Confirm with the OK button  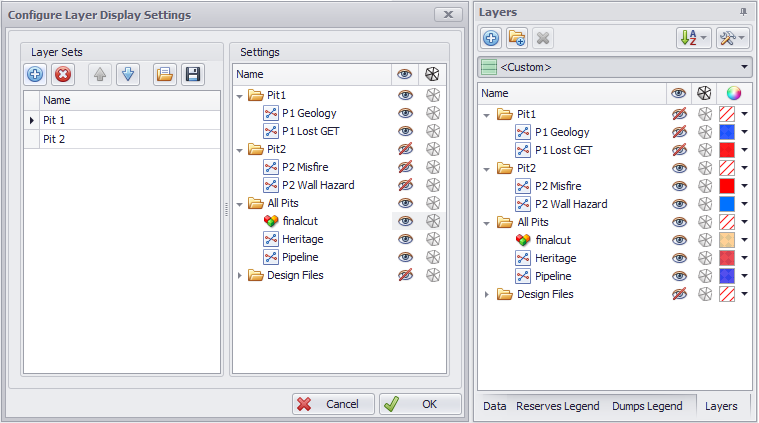coord(420,404)
